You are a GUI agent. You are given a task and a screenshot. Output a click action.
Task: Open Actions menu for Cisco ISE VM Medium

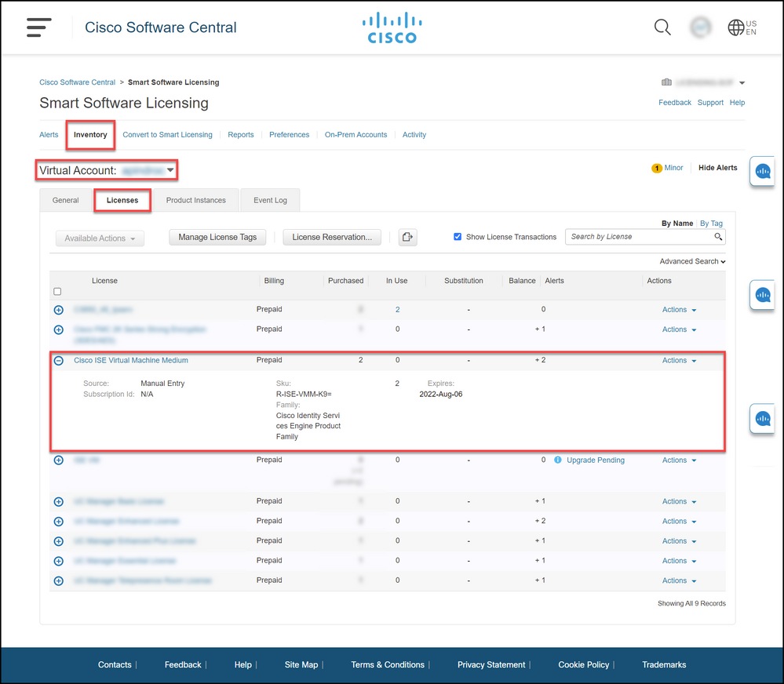click(679, 360)
